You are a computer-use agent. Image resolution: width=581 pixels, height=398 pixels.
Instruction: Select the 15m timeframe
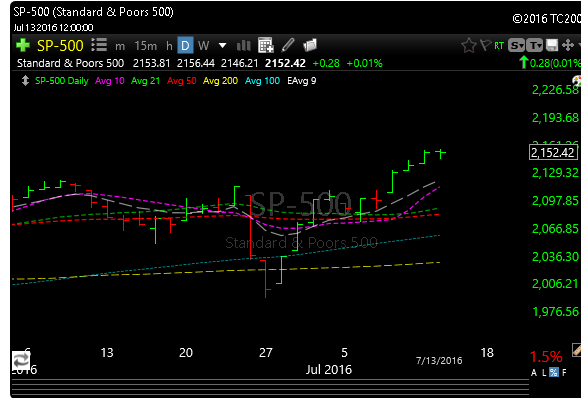146,46
